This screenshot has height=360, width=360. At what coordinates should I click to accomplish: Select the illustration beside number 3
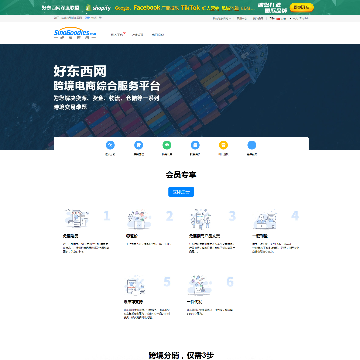(x=200, y=219)
